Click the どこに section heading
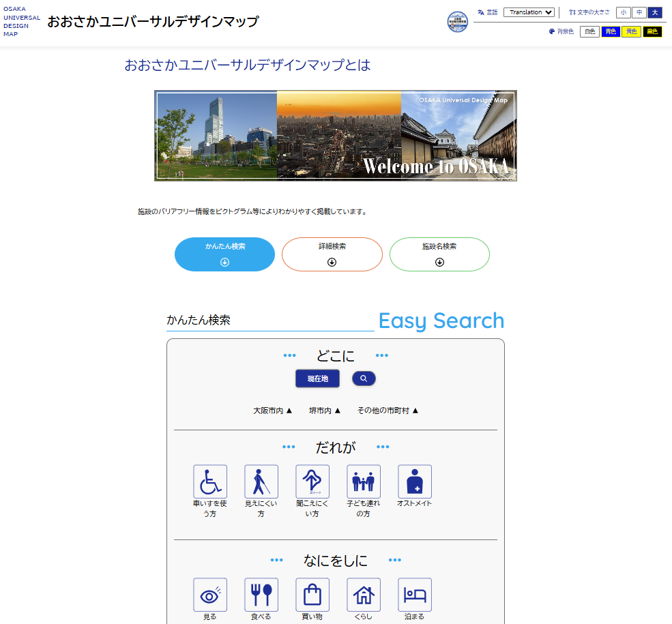Screen dimensions: 672x624 click(336, 355)
